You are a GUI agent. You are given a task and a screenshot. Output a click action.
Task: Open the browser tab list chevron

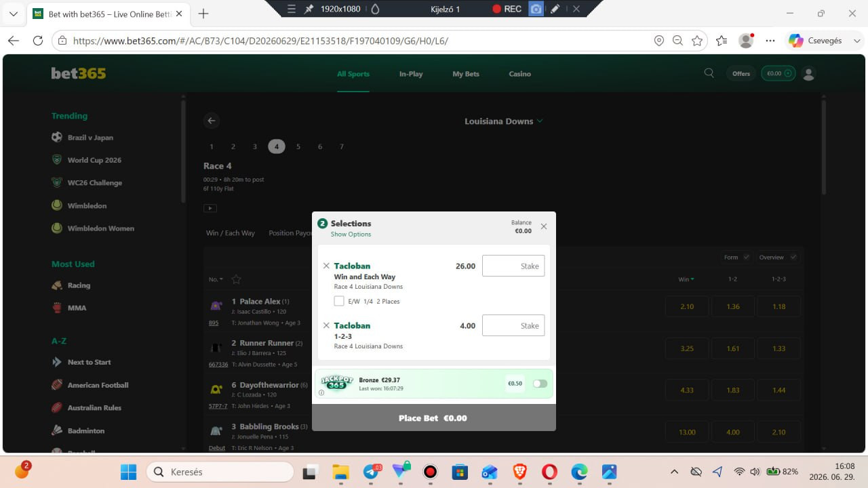point(14,14)
